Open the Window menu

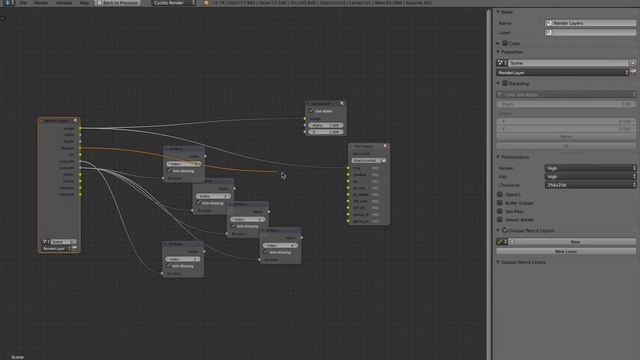(64, 2)
